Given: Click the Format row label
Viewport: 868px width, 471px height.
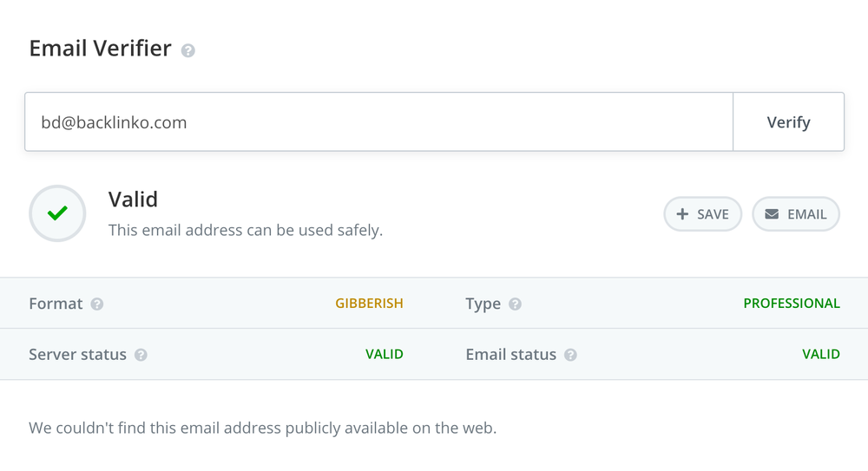Looking at the screenshot, I should pyautogui.click(x=56, y=304).
